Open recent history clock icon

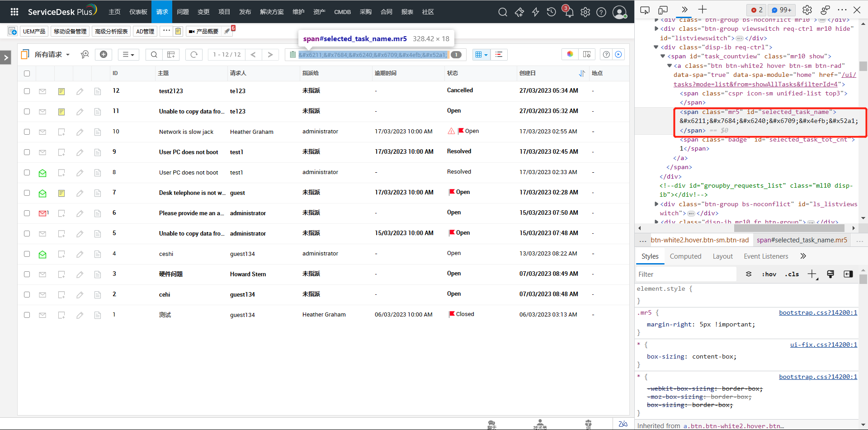[552, 12]
